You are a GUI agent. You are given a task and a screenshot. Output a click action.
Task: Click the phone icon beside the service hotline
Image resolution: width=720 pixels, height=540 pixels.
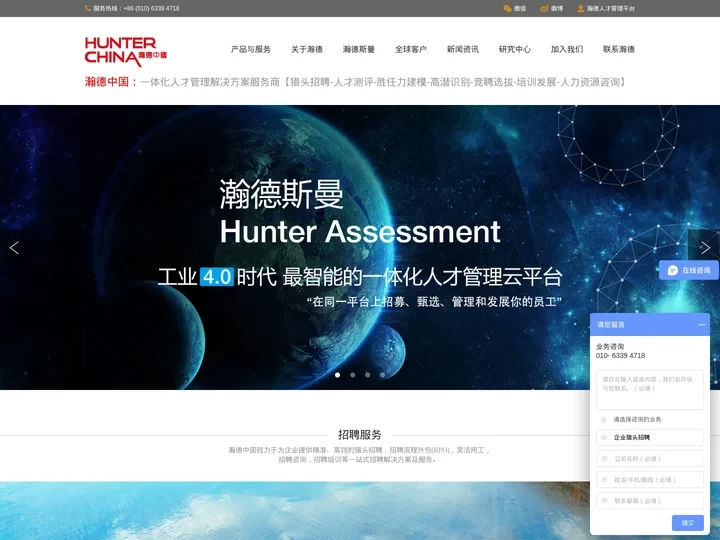coord(88,8)
